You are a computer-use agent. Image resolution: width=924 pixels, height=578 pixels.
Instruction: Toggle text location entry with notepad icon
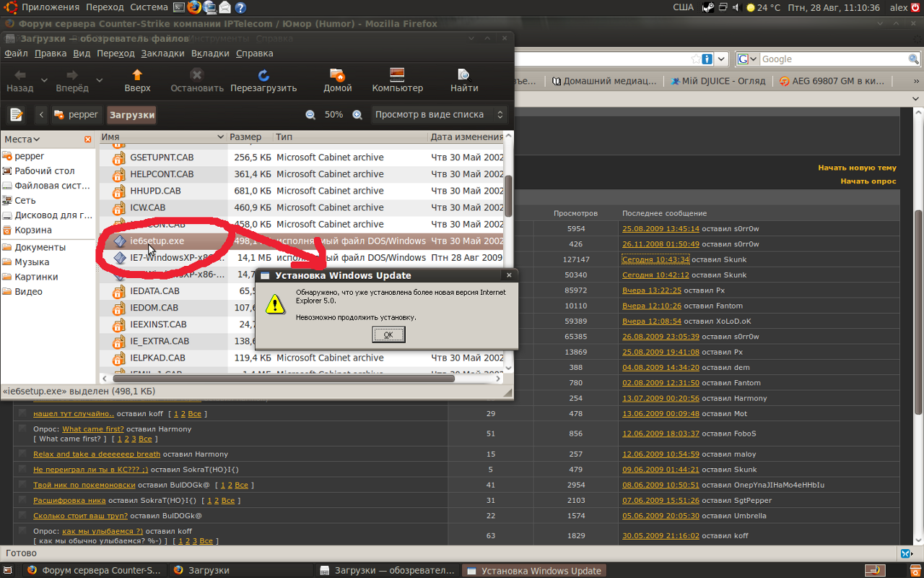click(x=16, y=114)
